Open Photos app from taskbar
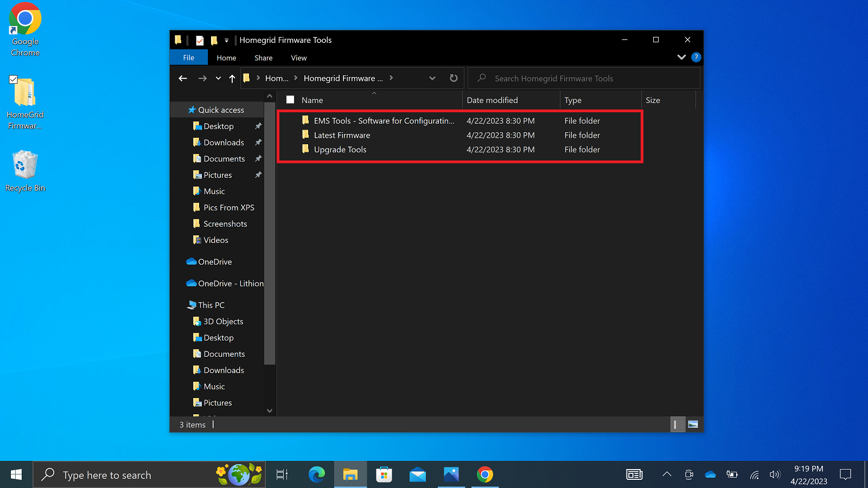Image resolution: width=868 pixels, height=488 pixels. tap(451, 475)
